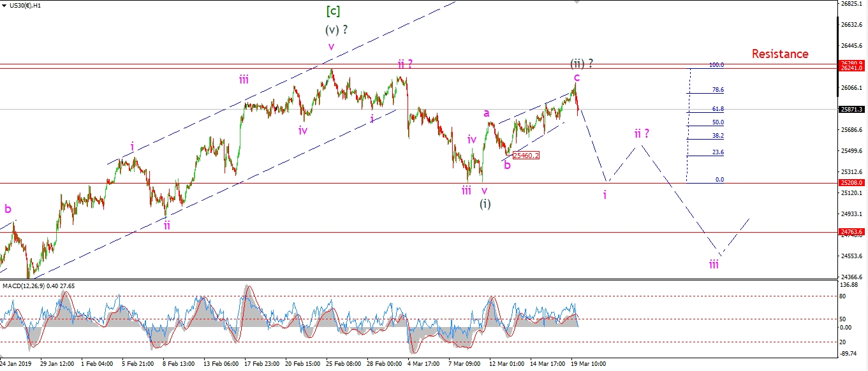
Task: Click the 25312.6 price axis value
Action: [852, 172]
